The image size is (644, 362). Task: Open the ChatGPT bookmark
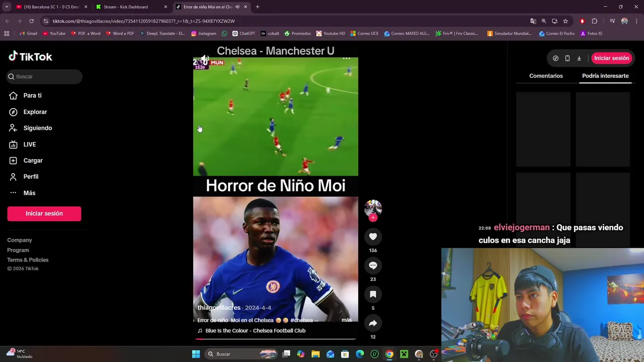point(244,34)
